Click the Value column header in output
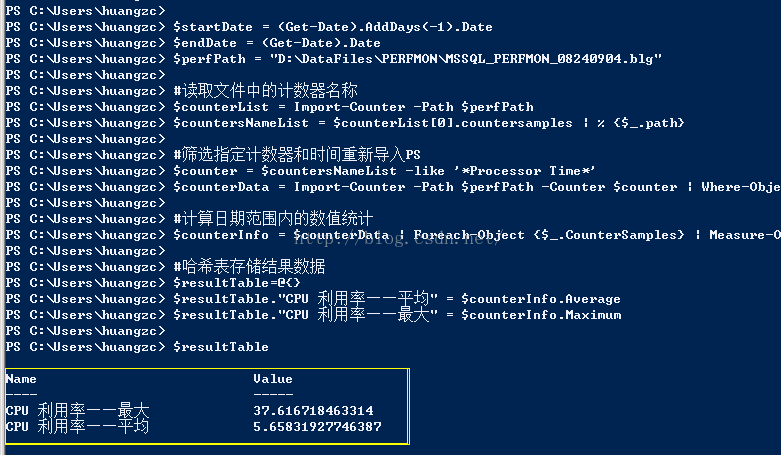The width and height of the screenshot is (781, 455). coord(273,379)
